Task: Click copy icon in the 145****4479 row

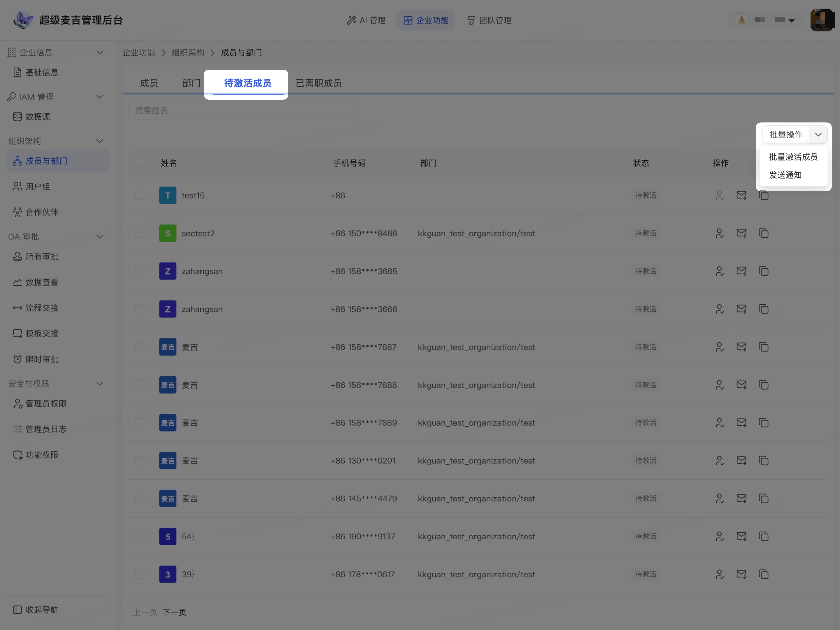Action: 763,498
